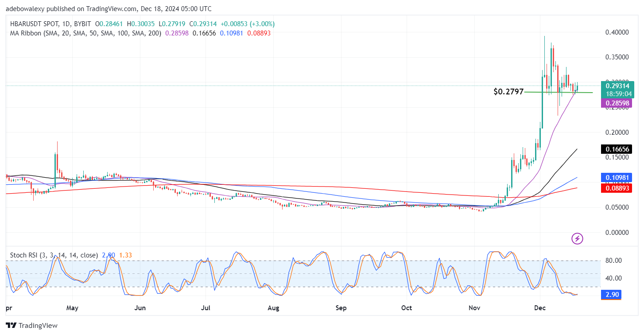Click the 0.40000 price axis label

pos(616,32)
